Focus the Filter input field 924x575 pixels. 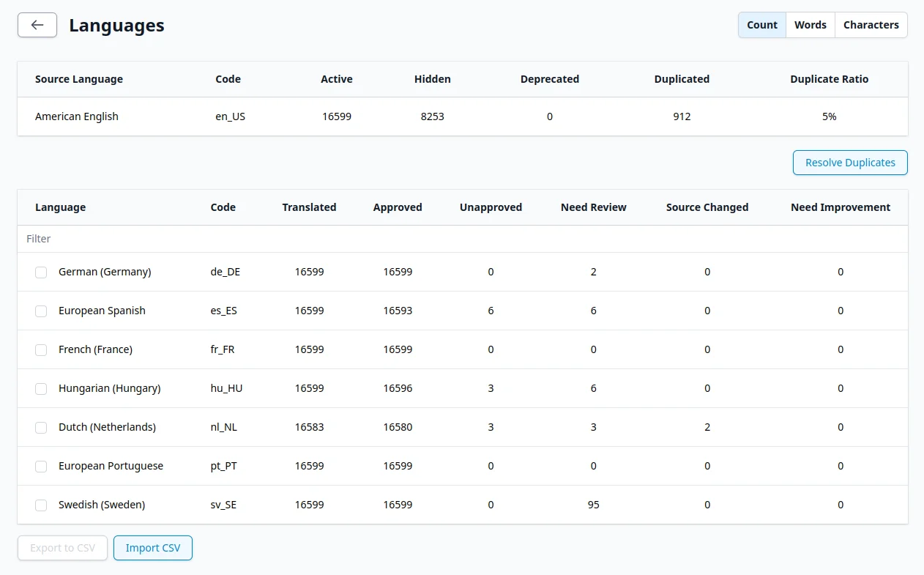click(461, 239)
